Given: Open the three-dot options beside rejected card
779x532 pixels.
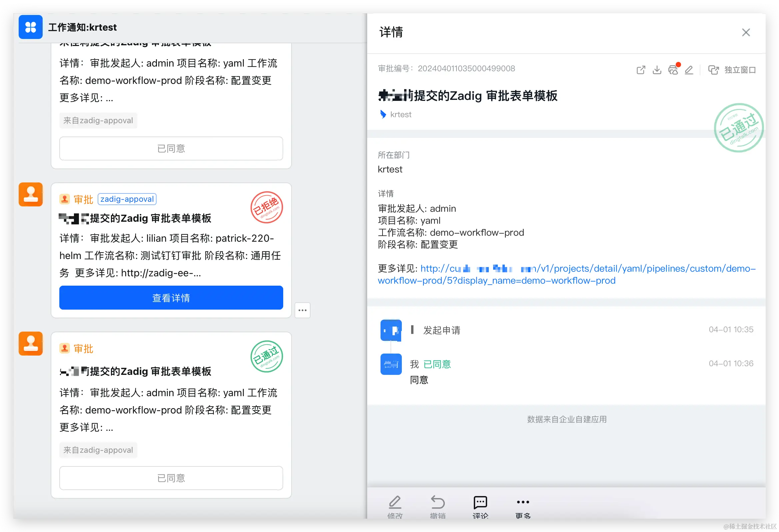Looking at the screenshot, I should pyautogui.click(x=302, y=310).
